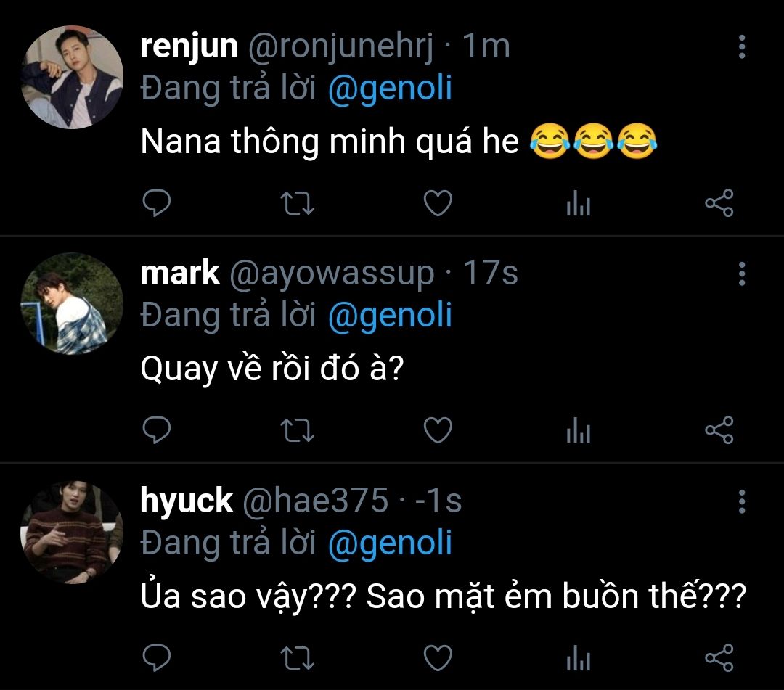Share renjun's tweet
Viewport: 784px width, 690px height.
pos(719,204)
